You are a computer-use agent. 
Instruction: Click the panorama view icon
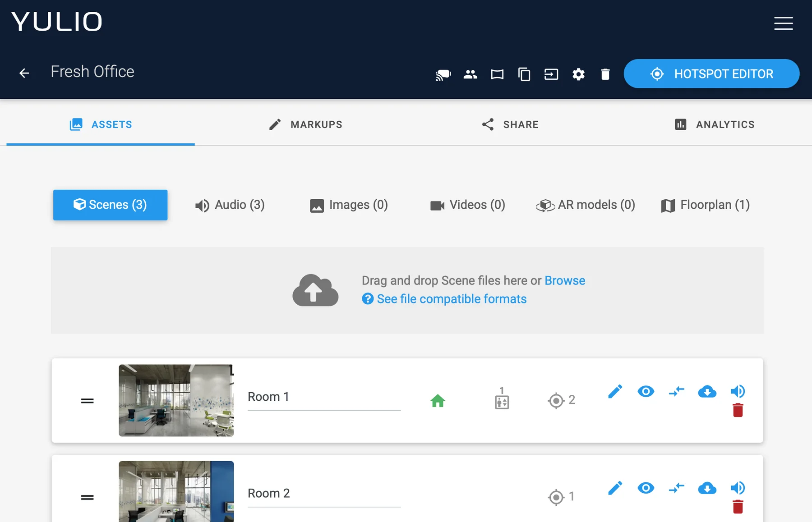coord(497,74)
